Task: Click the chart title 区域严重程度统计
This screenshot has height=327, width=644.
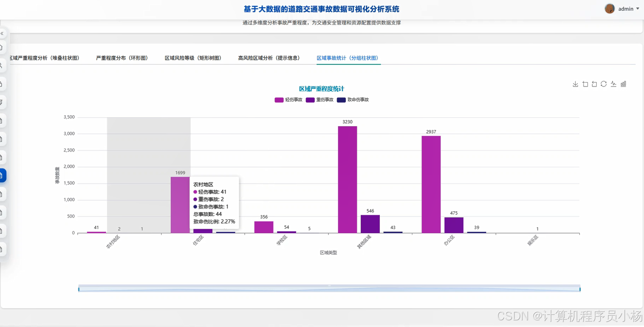Action: [x=321, y=89]
